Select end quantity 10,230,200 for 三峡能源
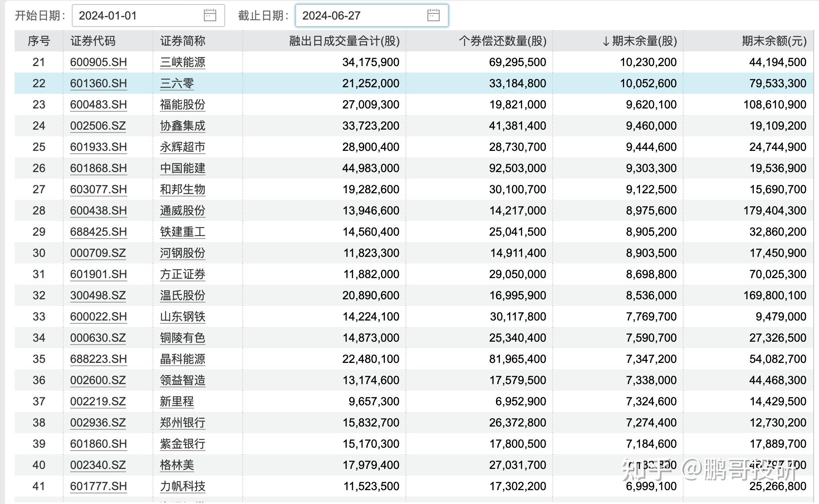 (x=648, y=62)
